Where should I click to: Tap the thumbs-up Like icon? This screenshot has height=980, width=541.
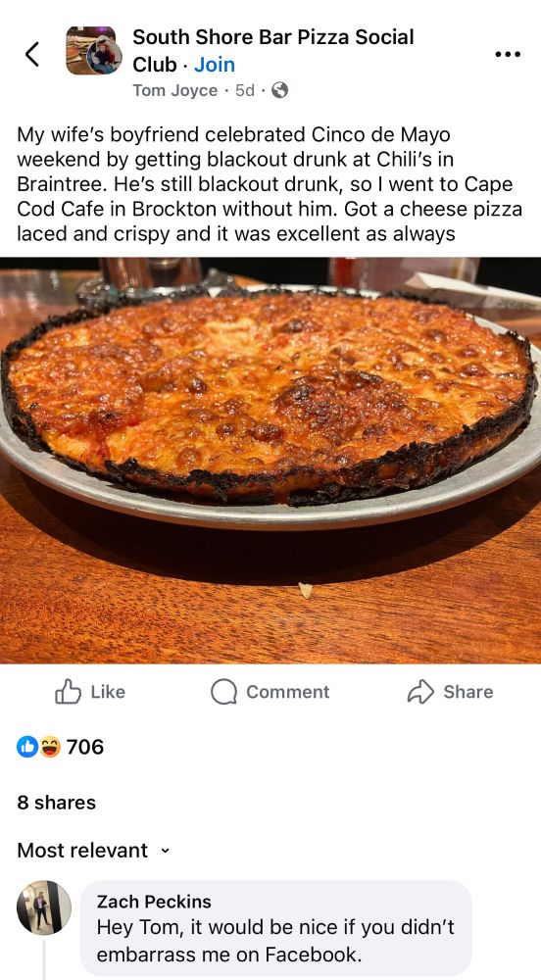68,692
